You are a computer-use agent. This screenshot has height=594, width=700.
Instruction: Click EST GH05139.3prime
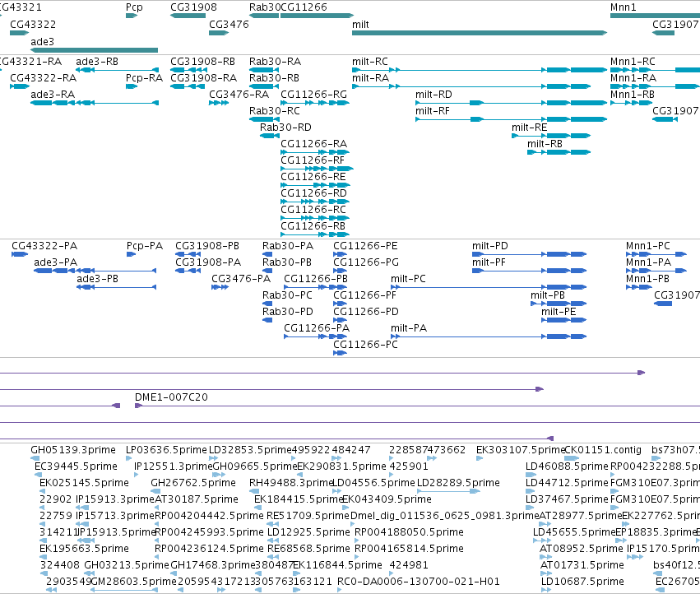72,450
